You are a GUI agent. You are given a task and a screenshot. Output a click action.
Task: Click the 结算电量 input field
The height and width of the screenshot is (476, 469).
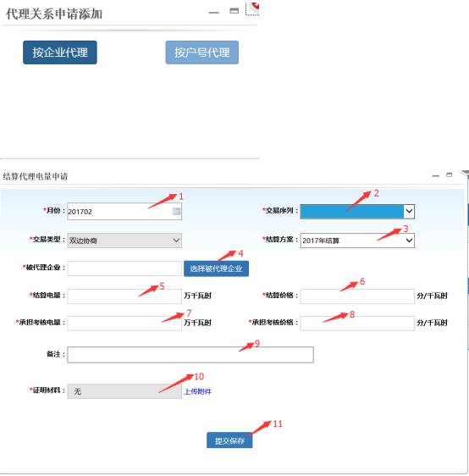tap(124, 296)
